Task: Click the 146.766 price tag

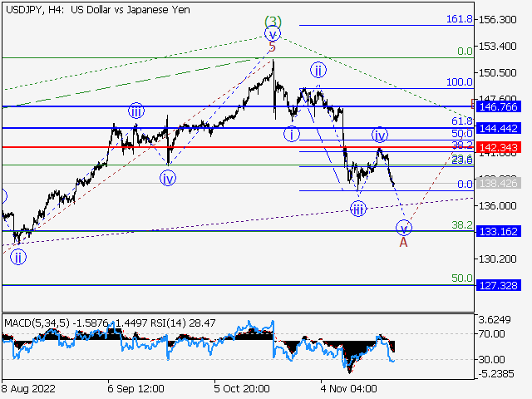Action: (x=499, y=107)
